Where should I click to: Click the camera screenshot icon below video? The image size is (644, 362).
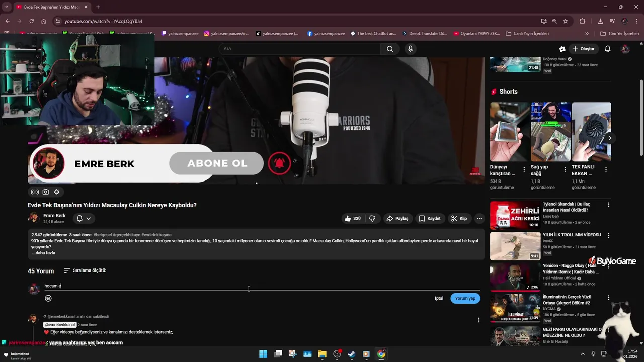tap(46, 192)
